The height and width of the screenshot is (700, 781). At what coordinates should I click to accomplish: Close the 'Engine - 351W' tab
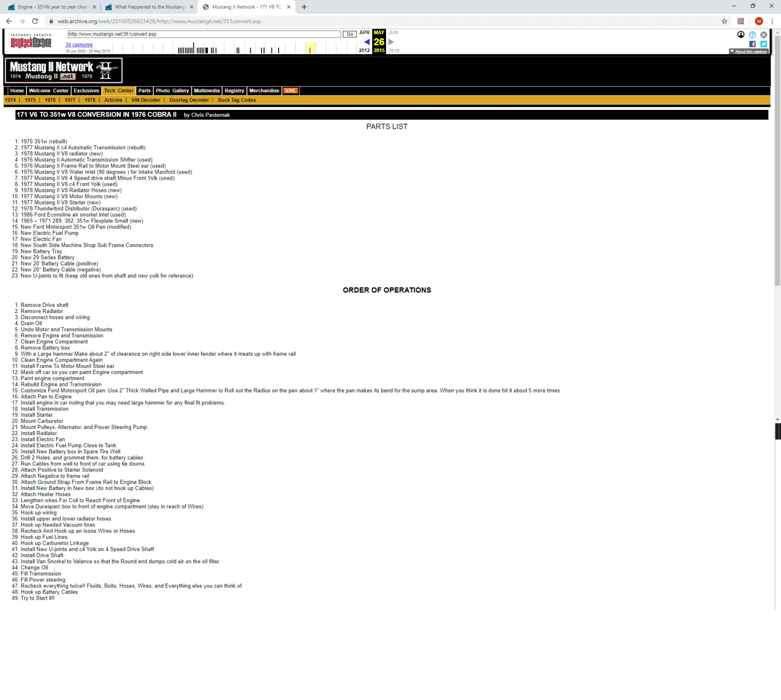click(x=94, y=7)
